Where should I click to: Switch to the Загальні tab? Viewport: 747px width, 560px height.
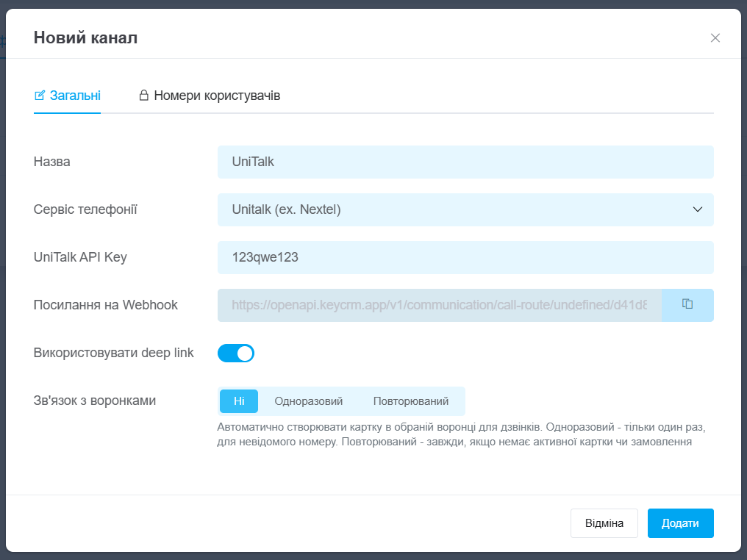[75, 96]
